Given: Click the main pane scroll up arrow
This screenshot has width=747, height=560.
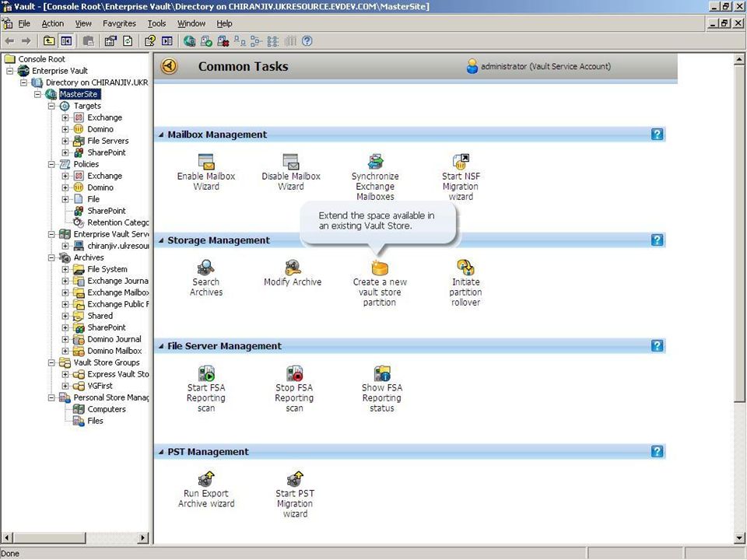Looking at the screenshot, I should coord(739,59).
